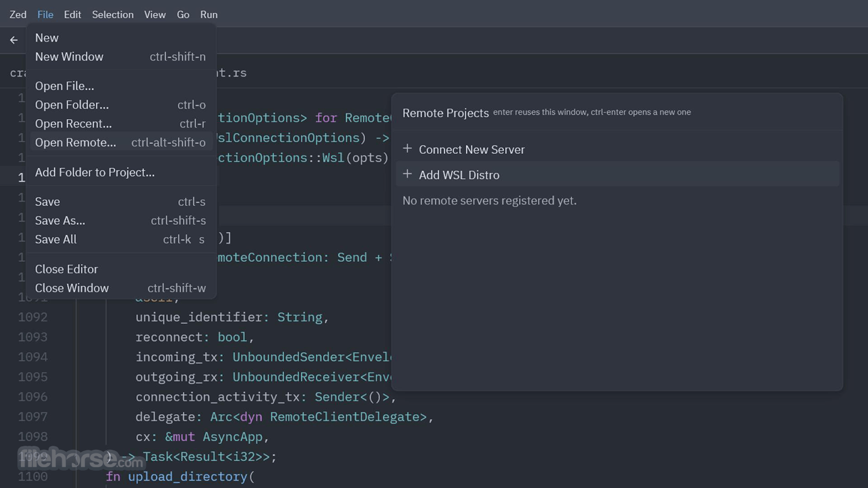Click 'upload_directory' function name
Viewport: 868px width, 488px height.
point(187,476)
